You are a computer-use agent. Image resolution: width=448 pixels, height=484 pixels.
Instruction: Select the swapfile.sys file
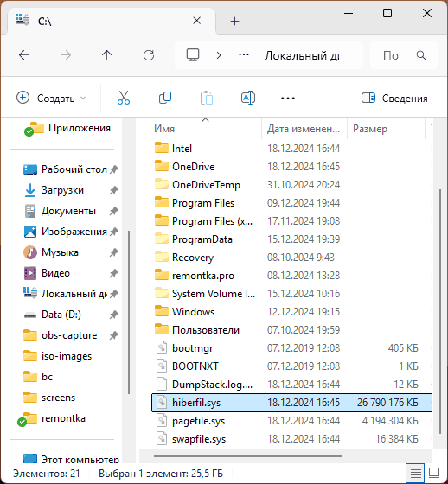[190, 439]
